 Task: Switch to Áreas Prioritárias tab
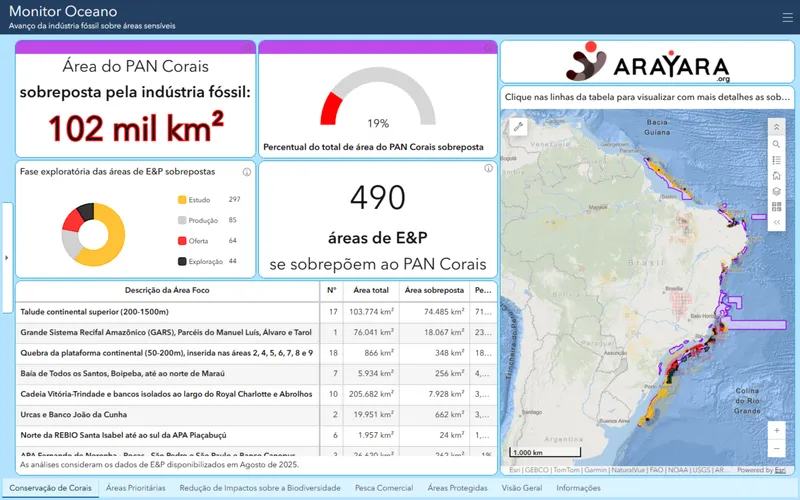coord(136,488)
